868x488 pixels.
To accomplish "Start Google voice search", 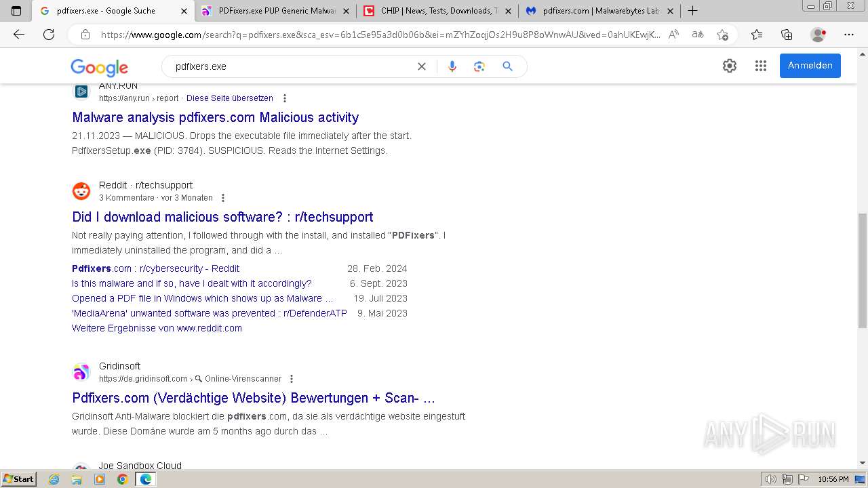I will coord(452,66).
